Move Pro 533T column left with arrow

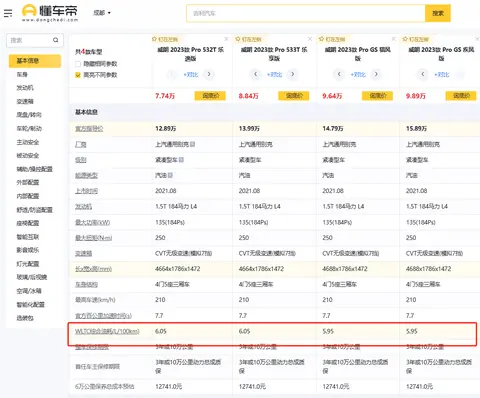[x=256, y=74]
